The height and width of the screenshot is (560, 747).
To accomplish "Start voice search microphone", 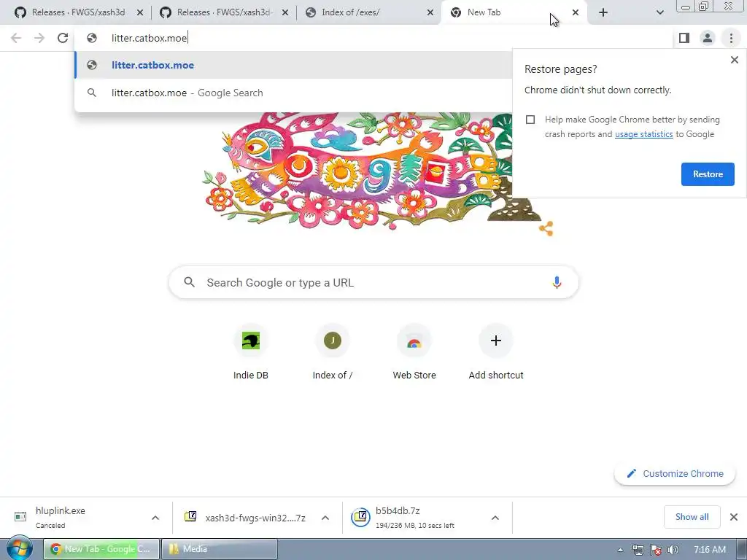I will pos(557,282).
